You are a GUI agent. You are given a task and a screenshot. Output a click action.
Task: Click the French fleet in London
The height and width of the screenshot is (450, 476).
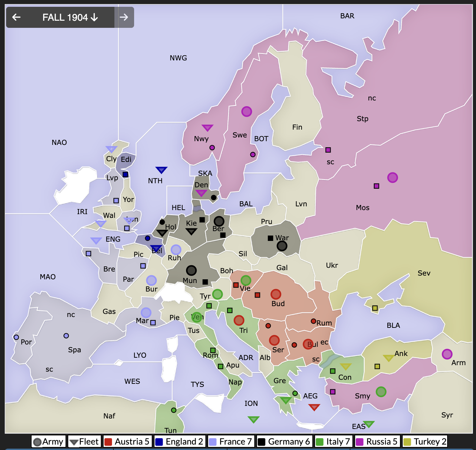tap(130, 220)
